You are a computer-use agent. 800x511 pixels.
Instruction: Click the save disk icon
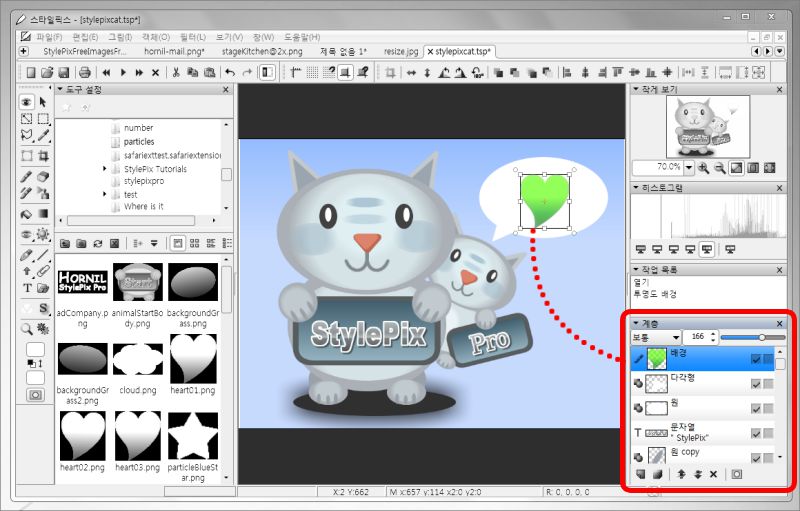tap(64, 72)
